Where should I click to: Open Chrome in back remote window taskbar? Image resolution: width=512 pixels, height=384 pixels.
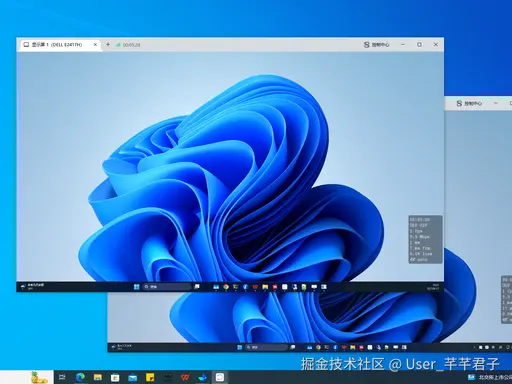(x=318, y=347)
